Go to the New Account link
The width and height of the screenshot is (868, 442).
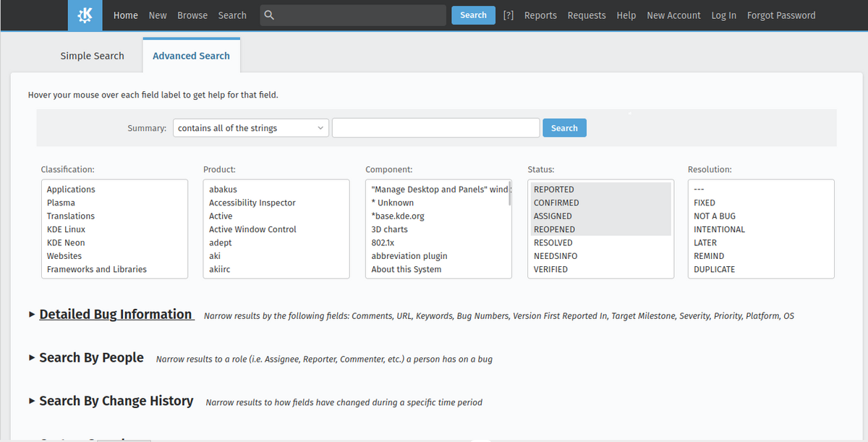(673, 15)
